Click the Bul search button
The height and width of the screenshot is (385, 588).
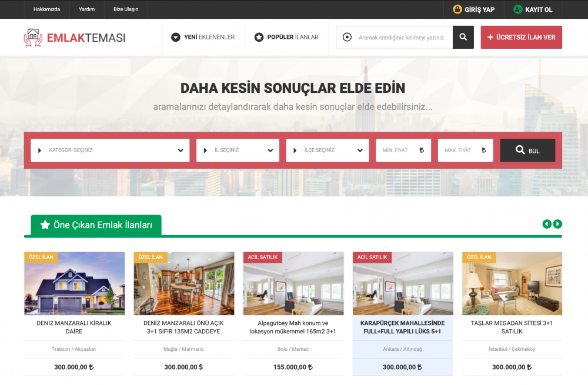click(527, 150)
